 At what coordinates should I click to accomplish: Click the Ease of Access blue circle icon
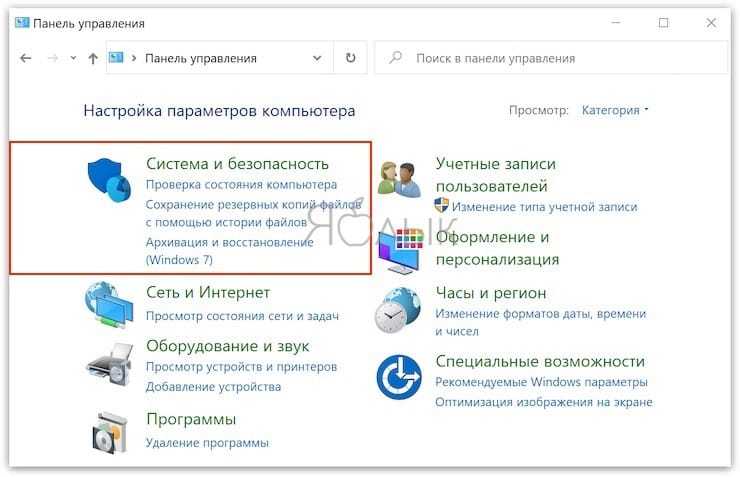pos(399,377)
